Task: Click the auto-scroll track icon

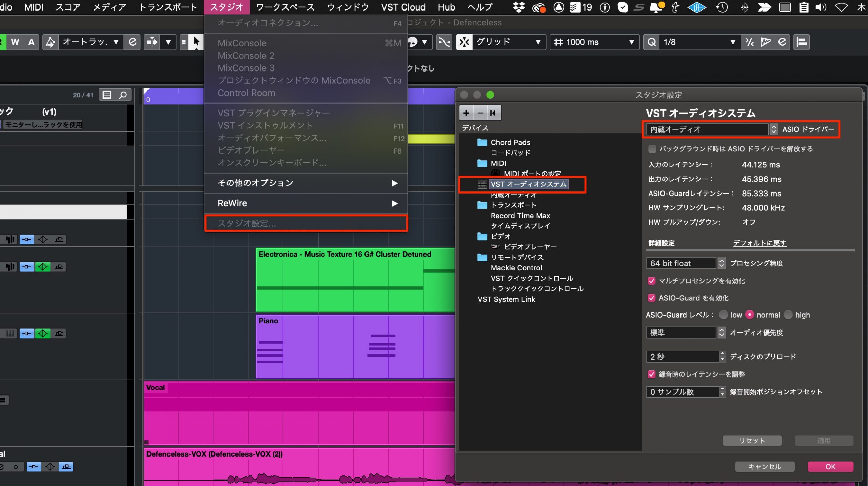Action: pyautogui.click(x=51, y=42)
